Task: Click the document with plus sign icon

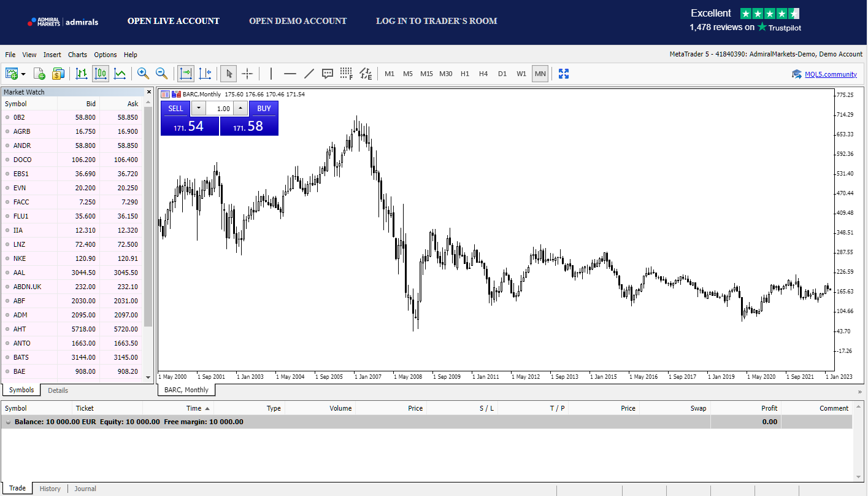Action: pos(39,74)
